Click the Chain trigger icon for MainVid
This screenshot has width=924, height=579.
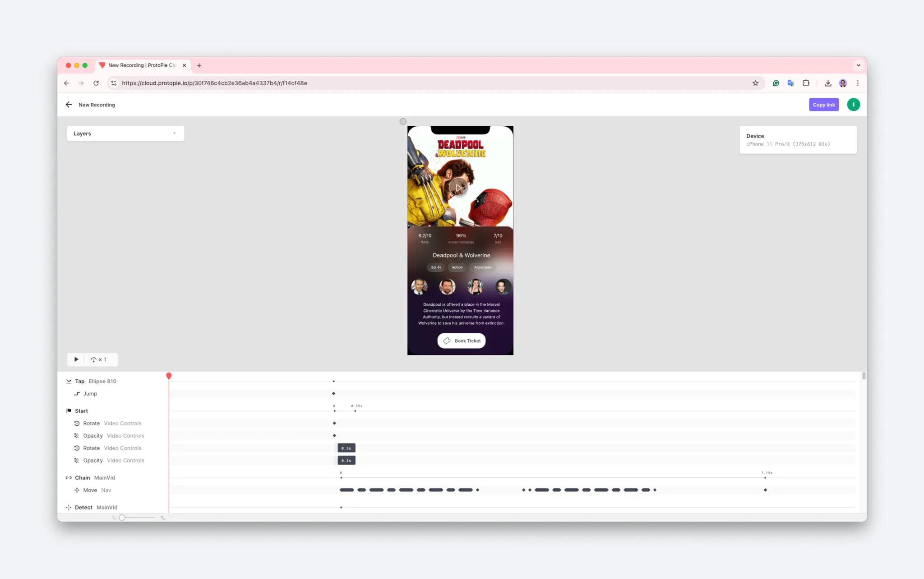click(x=68, y=477)
